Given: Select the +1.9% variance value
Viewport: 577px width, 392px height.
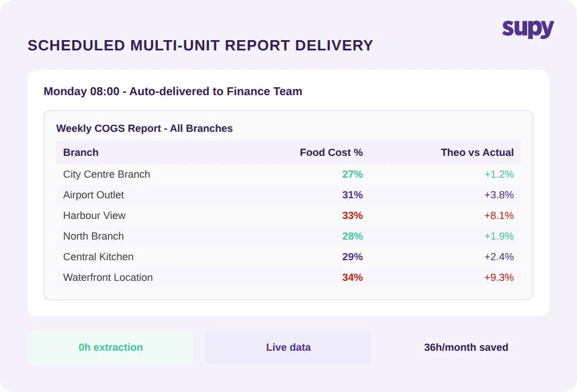Looking at the screenshot, I should coord(499,236).
